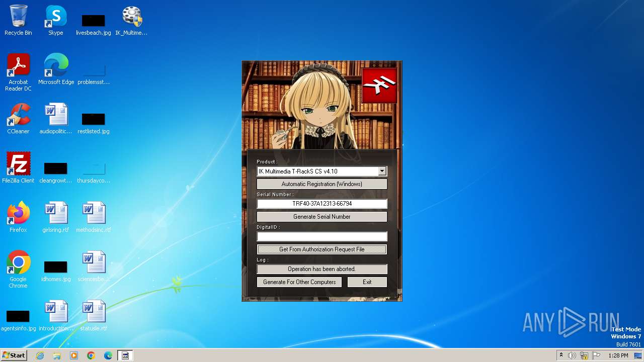Image resolution: width=644 pixels, height=362 pixels.
Task: Select the methodsinc.rtf document
Action: tap(94, 218)
